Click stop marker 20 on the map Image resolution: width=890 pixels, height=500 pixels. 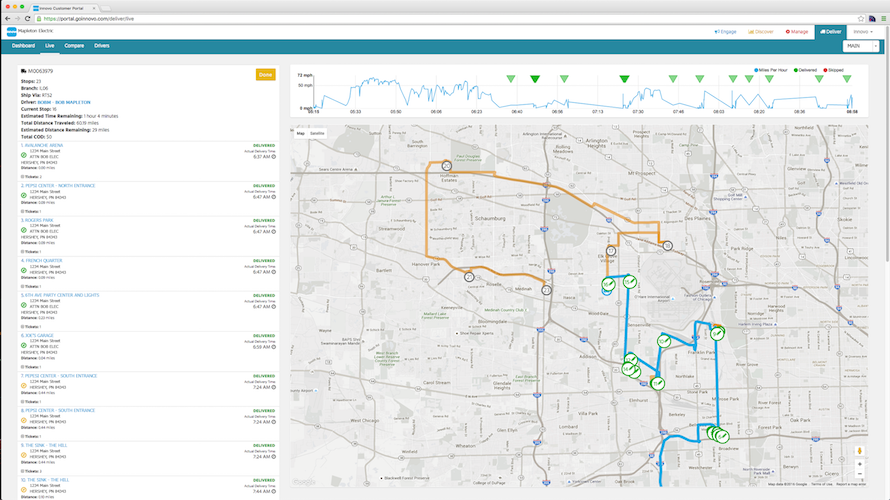447,166
